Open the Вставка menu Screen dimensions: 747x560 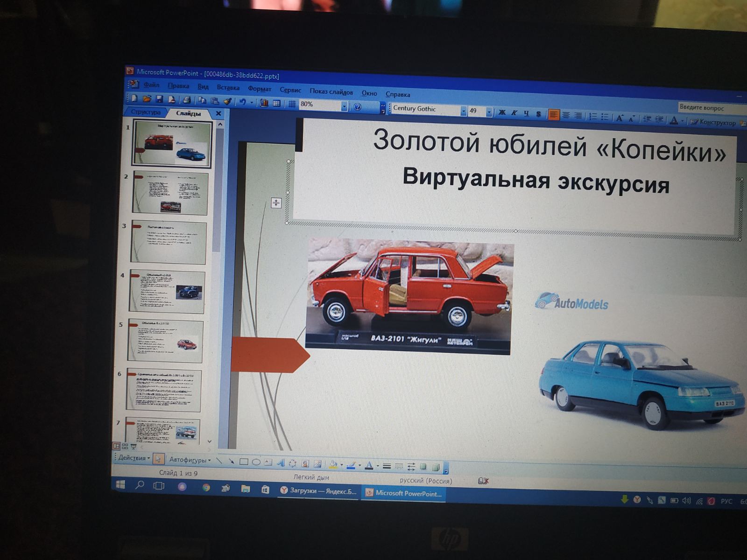point(228,87)
